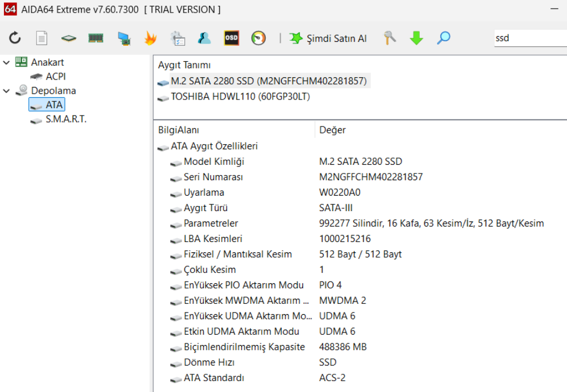Click the user profile toolbar icon

(x=204, y=38)
